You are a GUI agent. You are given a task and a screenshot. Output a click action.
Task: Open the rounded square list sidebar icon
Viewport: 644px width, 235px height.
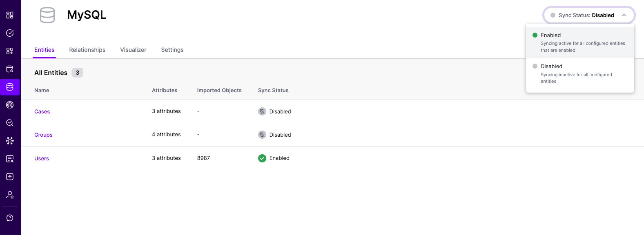pos(10,177)
